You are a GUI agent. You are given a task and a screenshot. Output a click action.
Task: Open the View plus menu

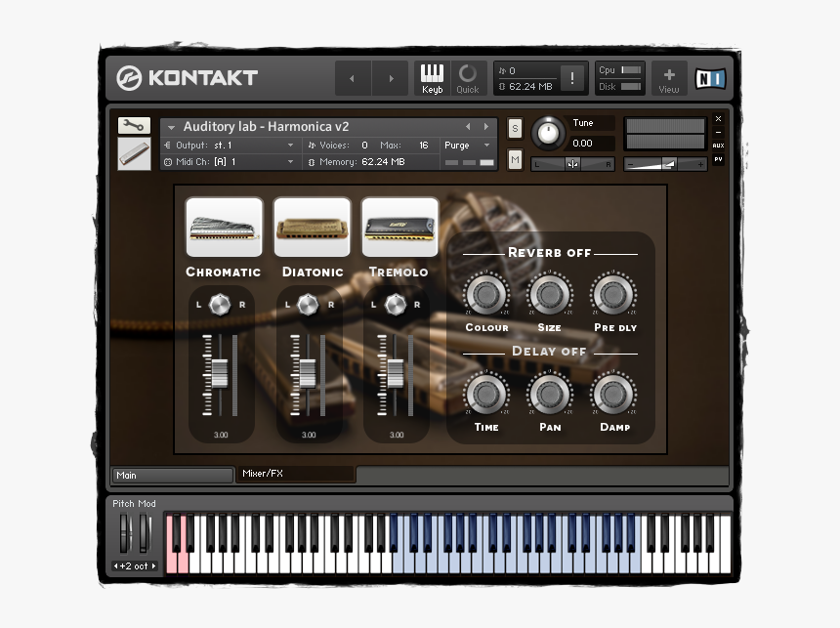pos(668,78)
